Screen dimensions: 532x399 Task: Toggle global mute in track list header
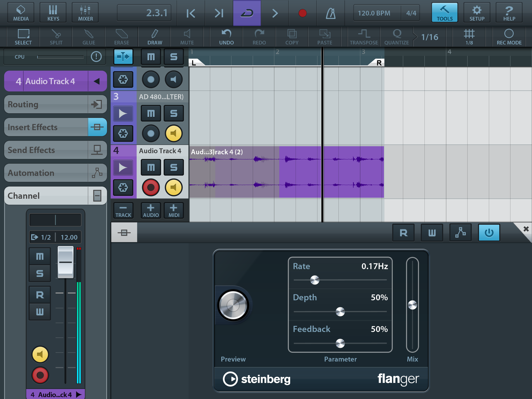(151, 57)
